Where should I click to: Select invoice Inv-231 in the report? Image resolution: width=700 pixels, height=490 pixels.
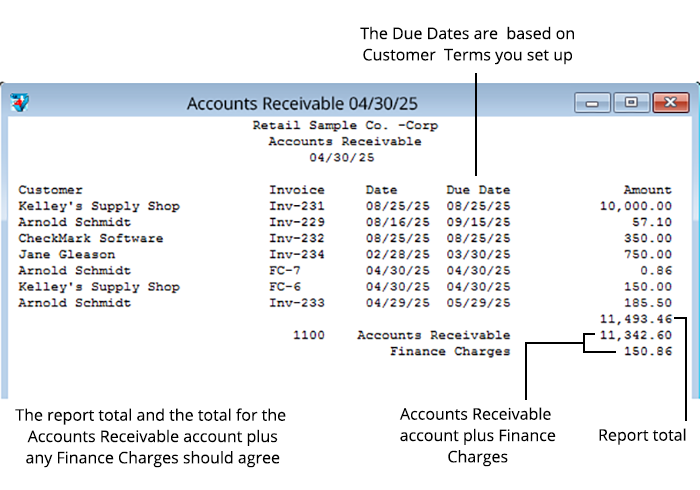coord(296,206)
